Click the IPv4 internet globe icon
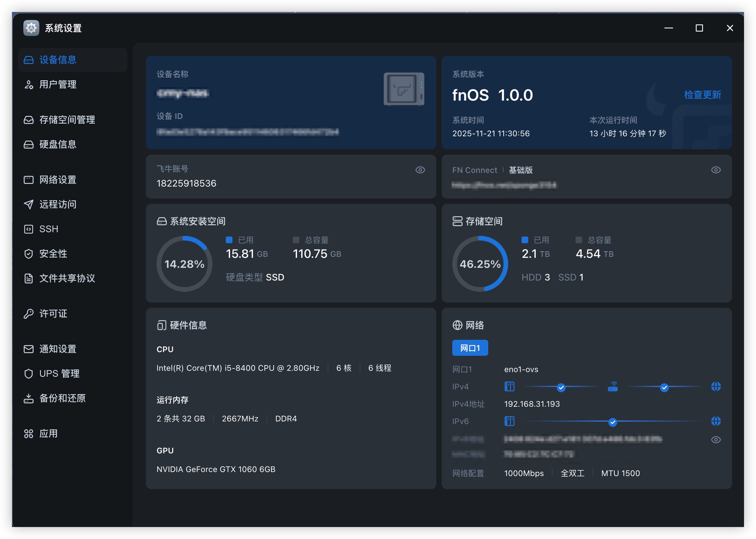Image resolution: width=756 pixels, height=539 pixels. [x=716, y=387]
